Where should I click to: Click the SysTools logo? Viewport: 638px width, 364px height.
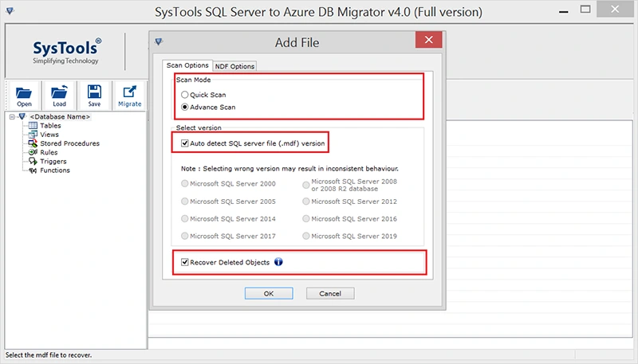click(x=66, y=51)
